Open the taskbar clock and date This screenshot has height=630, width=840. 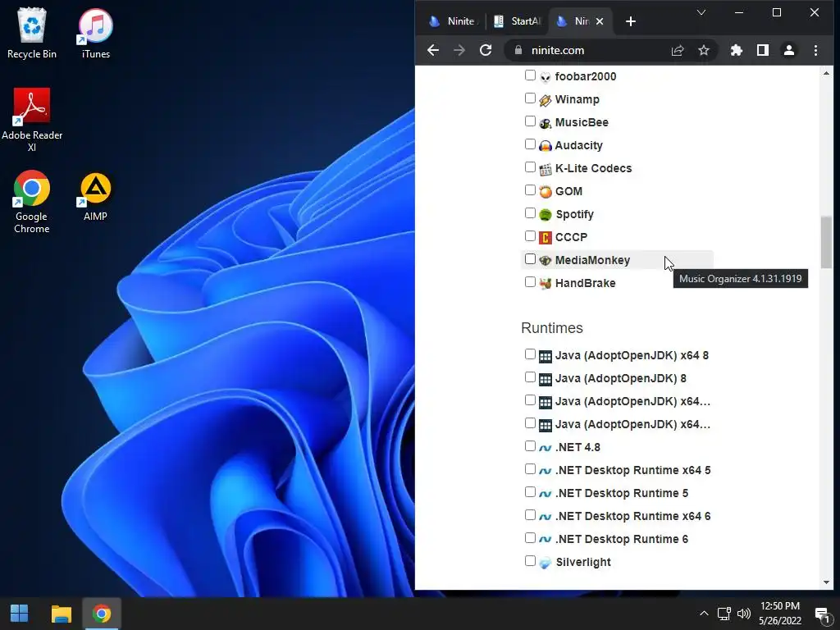780,614
